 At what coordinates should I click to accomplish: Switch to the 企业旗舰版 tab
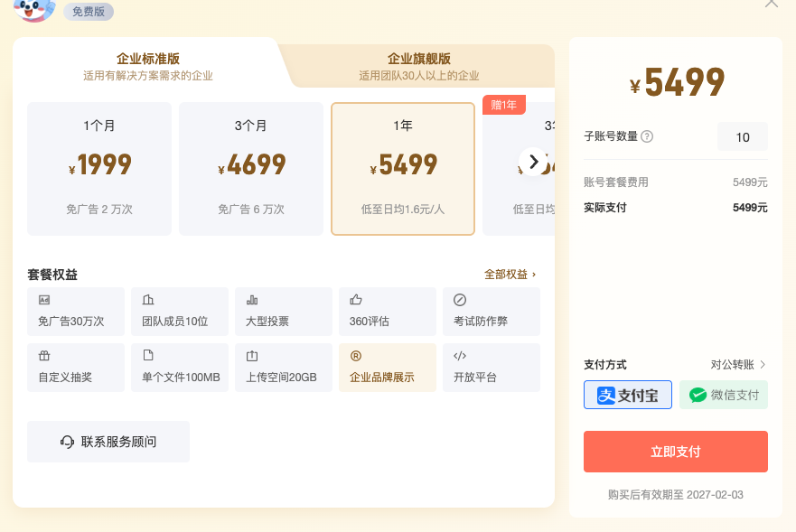(x=419, y=66)
